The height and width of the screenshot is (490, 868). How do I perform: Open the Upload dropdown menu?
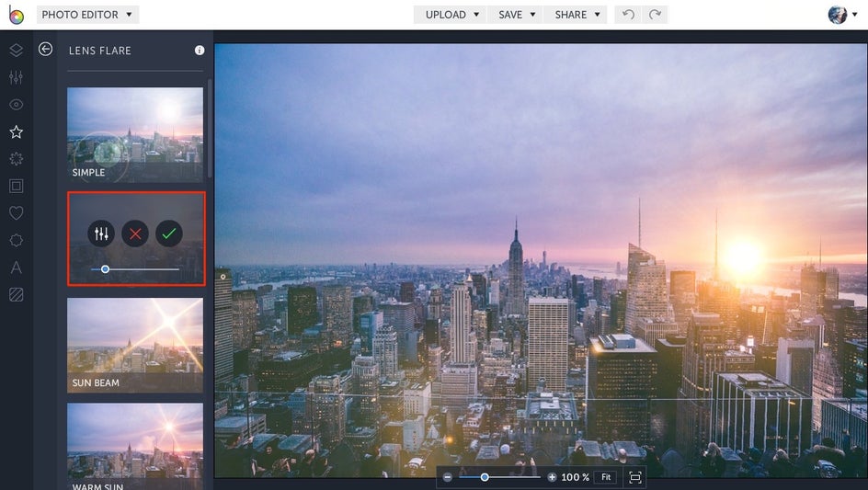point(451,15)
